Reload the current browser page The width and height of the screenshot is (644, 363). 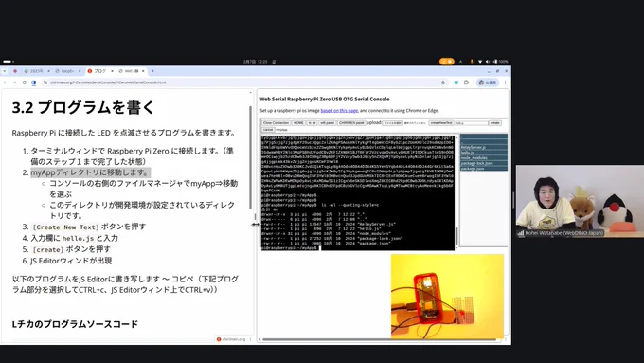coord(24,82)
